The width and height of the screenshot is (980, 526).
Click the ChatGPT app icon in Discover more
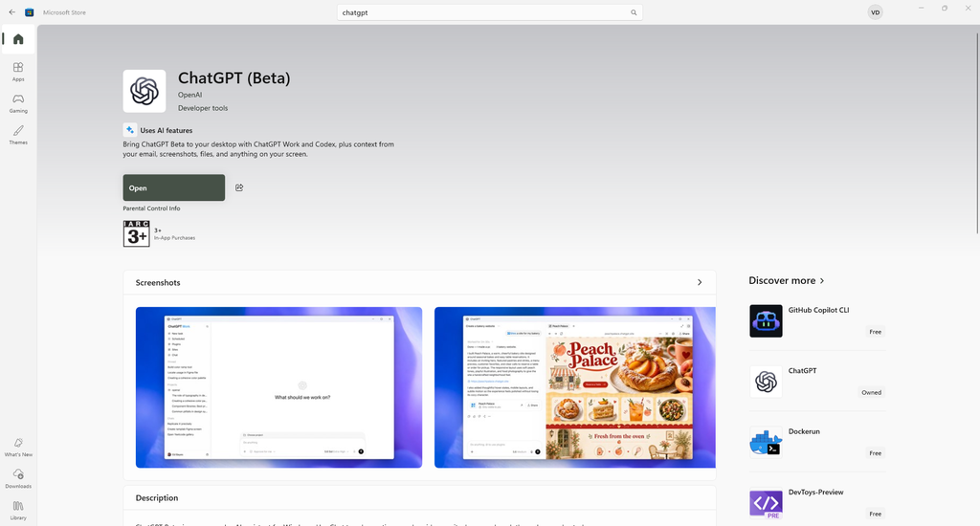[x=766, y=382]
